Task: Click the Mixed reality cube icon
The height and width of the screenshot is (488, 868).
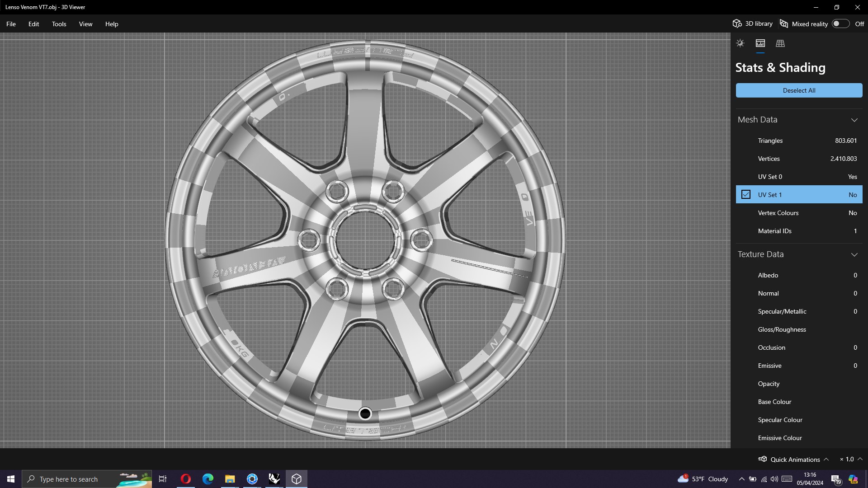Action: click(784, 24)
